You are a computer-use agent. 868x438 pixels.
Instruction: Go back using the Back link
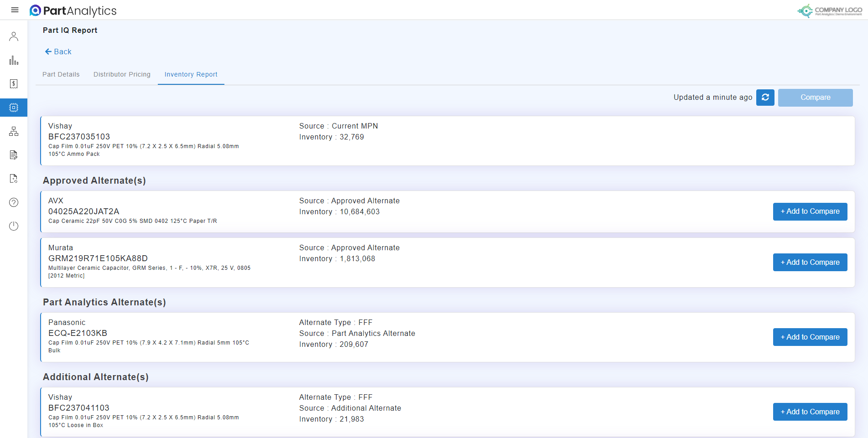pyautogui.click(x=58, y=52)
